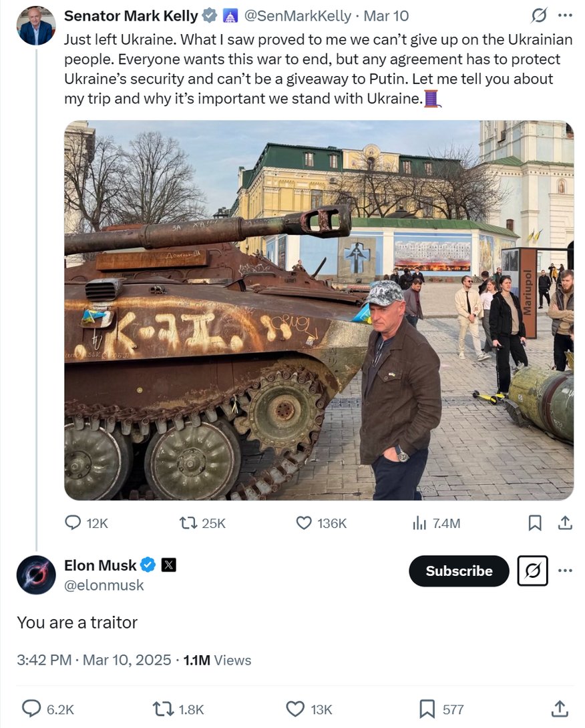This screenshot has height=728, width=585.
Task: Bookmark Elon Musk's reply showing 577
Action: click(427, 709)
